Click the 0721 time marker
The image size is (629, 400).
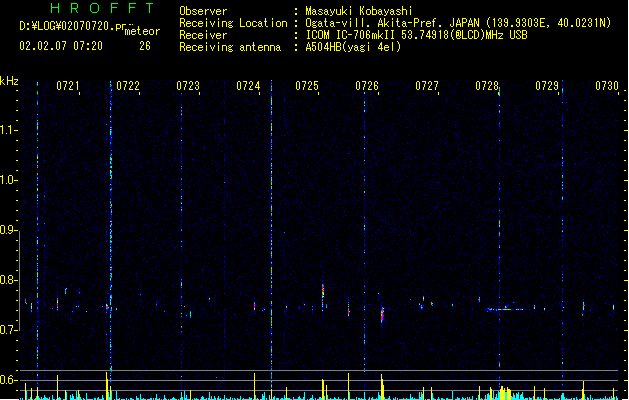point(68,86)
